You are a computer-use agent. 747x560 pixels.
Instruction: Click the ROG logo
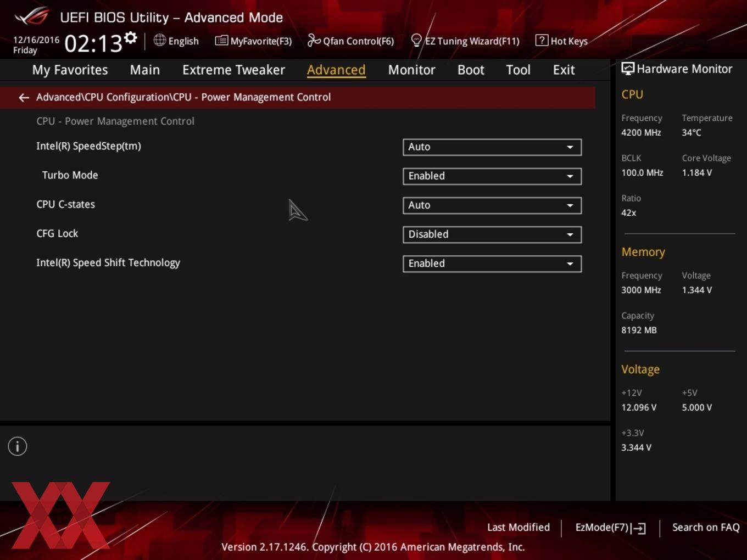tap(32, 16)
